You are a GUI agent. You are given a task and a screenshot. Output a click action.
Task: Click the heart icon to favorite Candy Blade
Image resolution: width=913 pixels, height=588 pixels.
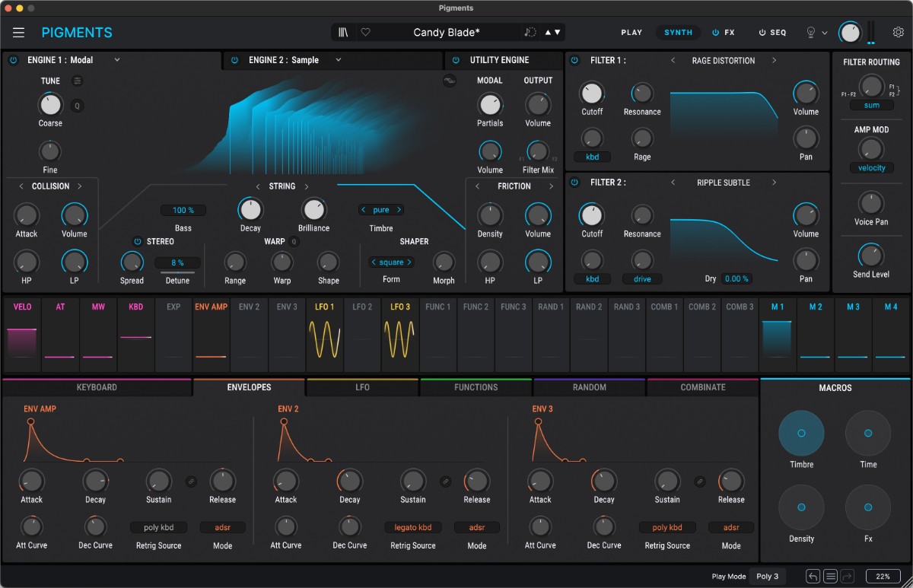(365, 32)
